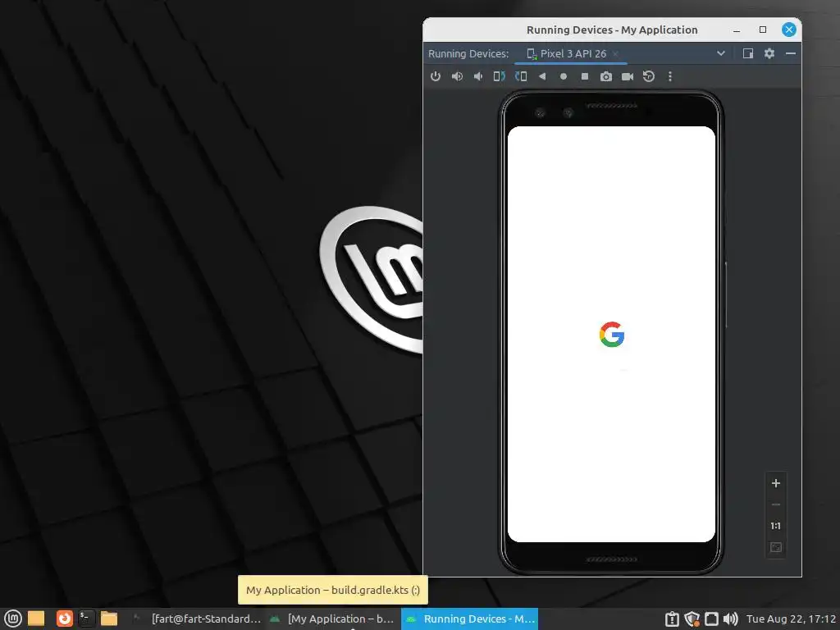Rotate the device left
Viewport: 840px width, 630px height.
tap(500, 76)
